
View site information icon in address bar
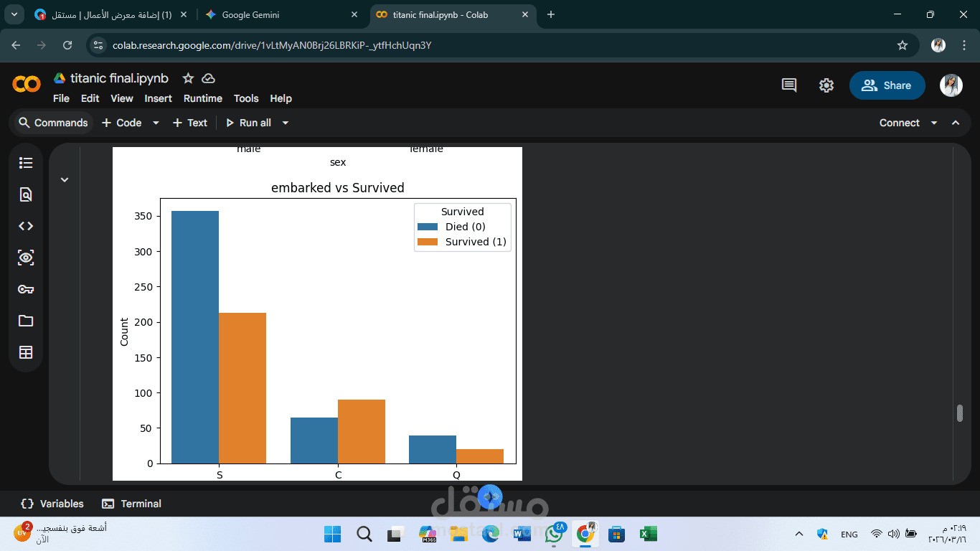[99, 45]
